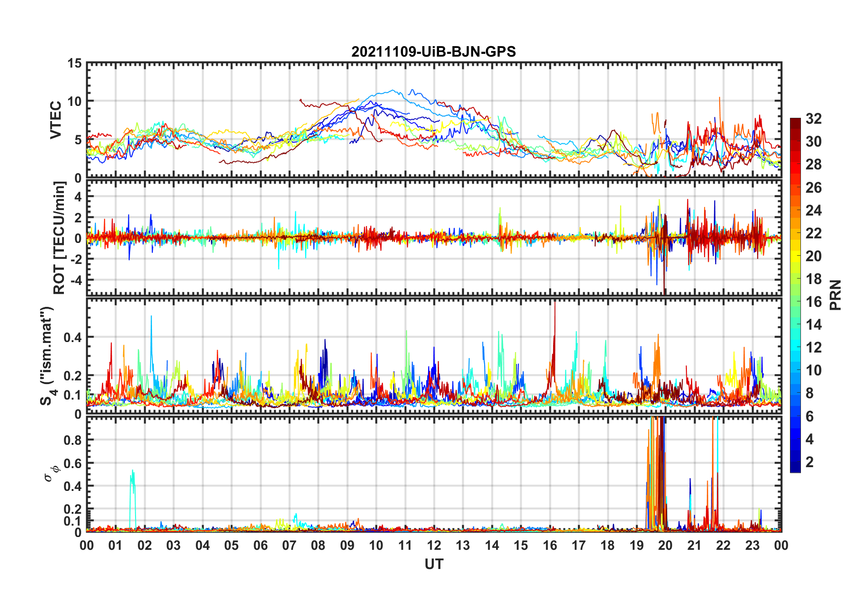Click tick 15 on the VTEC axis
Image resolution: width=868 pixels, height=590 pixels.
pos(75,63)
